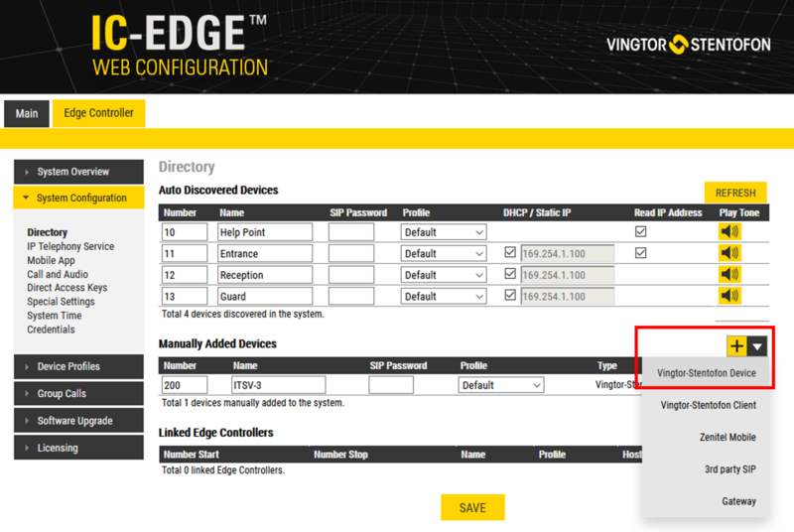The width and height of the screenshot is (794, 532).
Task: Edit name field Help Point
Action: [x=265, y=232]
